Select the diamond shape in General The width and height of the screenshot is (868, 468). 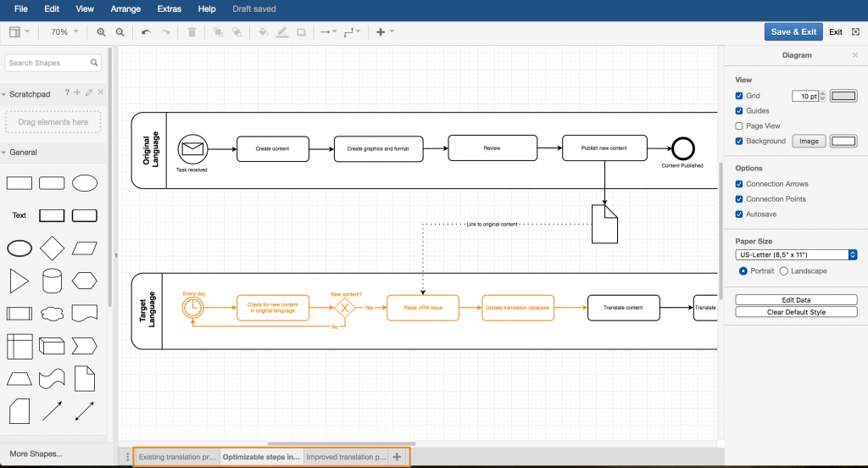pos(52,248)
